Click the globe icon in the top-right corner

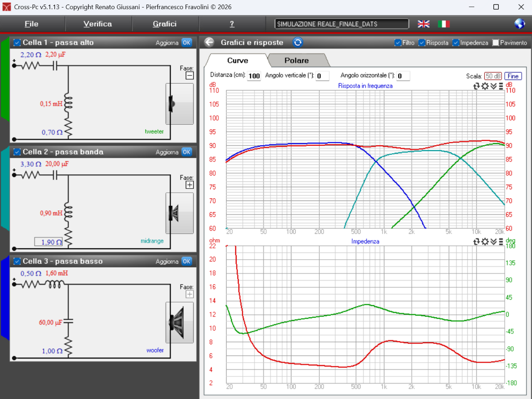point(520,24)
